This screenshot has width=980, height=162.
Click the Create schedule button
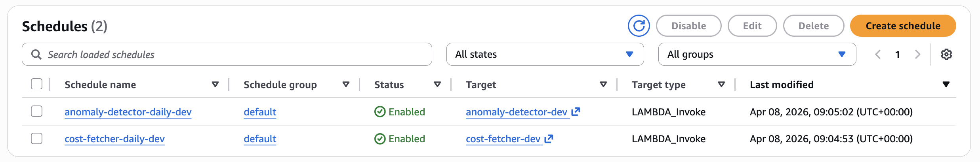point(903,26)
